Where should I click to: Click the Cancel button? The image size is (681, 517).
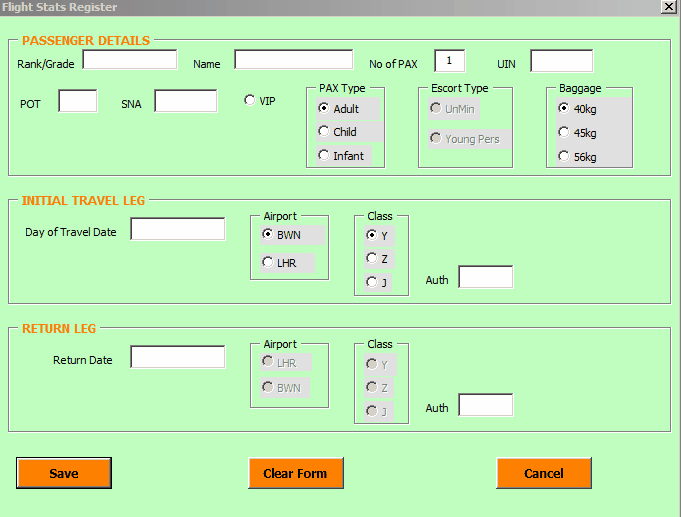click(x=544, y=473)
